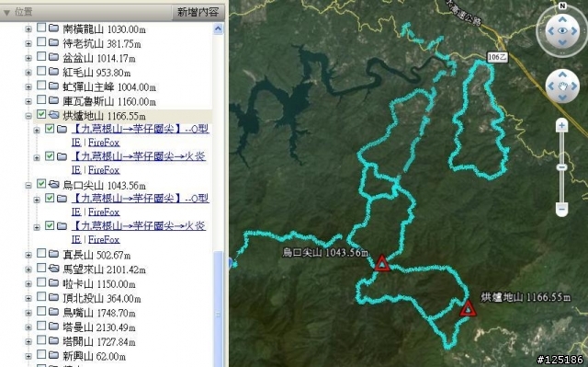This screenshot has width=588, height=367.
Task: Move map right with pan control arrow
Action: [x=573, y=86]
